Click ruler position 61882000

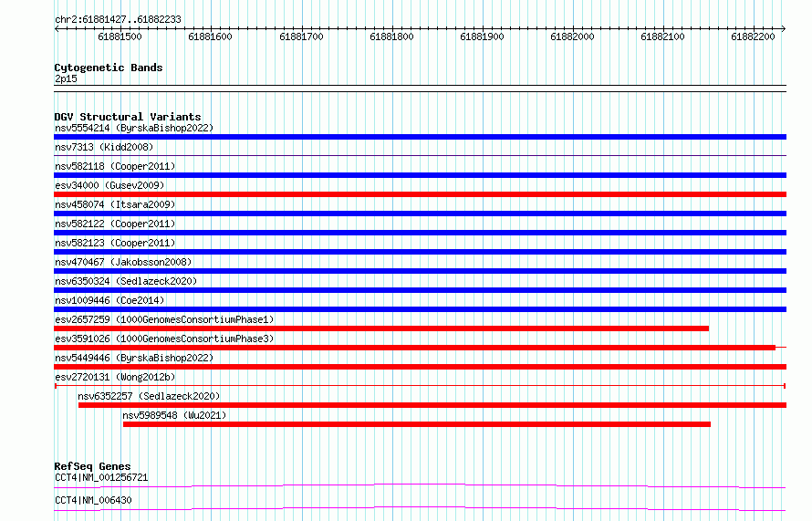coord(572,36)
